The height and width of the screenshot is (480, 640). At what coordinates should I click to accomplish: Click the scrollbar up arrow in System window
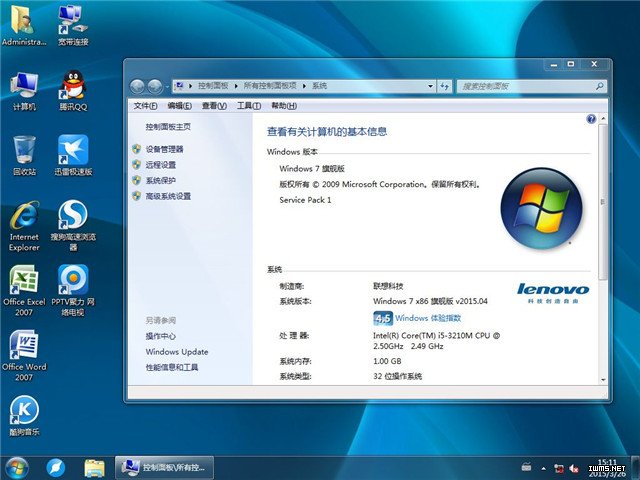pos(603,118)
